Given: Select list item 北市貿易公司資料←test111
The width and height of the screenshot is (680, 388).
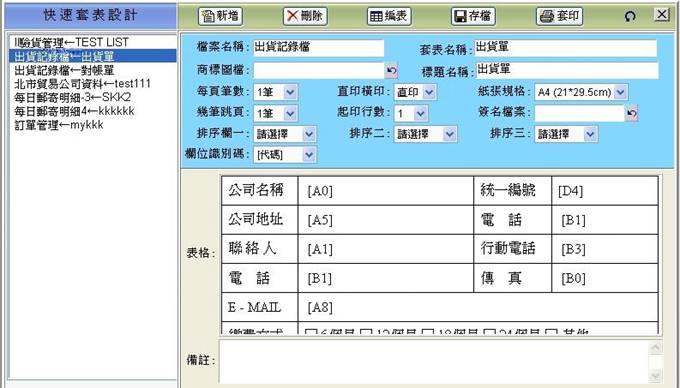Looking at the screenshot, I should tap(92, 83).
